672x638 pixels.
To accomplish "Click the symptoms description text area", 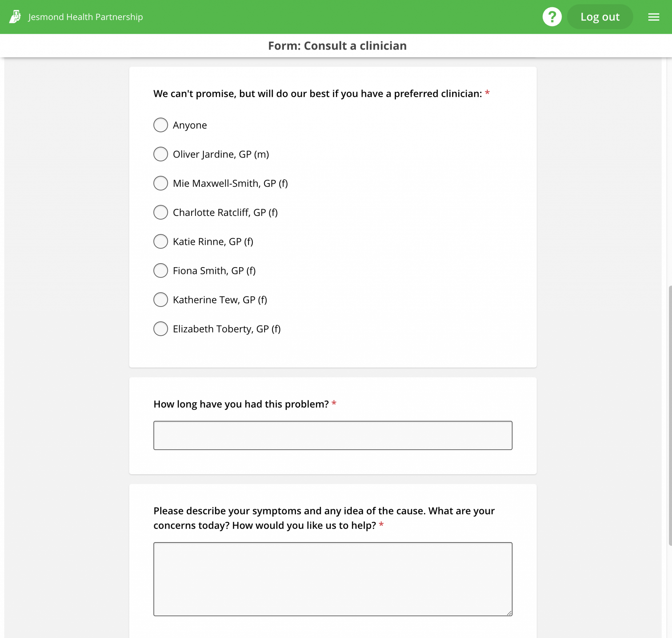I will (x=333, y=578).
